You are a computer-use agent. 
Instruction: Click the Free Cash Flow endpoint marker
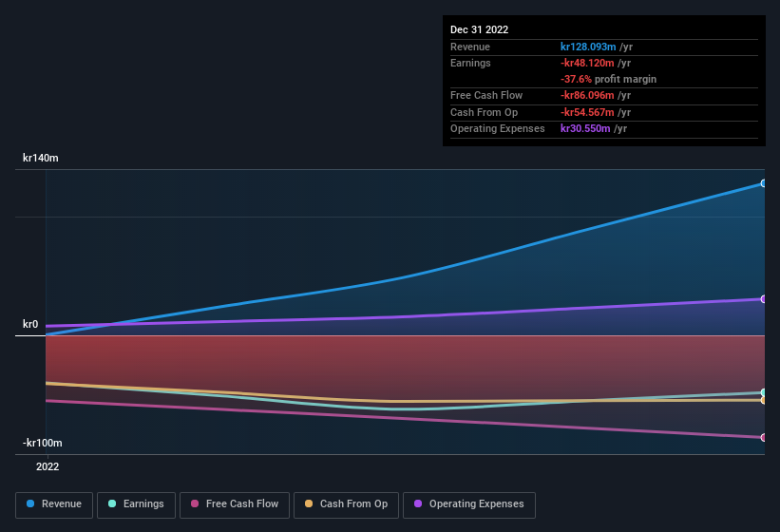(x=763, y=438)
